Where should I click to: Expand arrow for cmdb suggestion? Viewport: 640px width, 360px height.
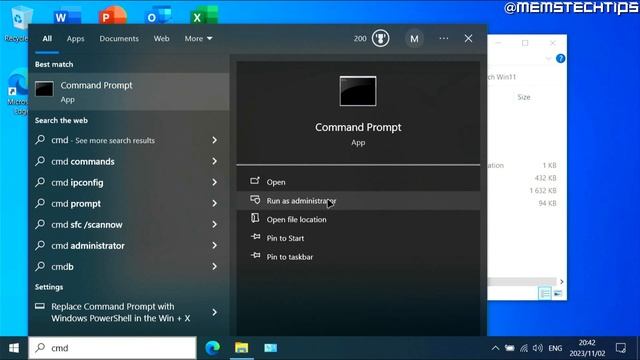tap(214, 267)
